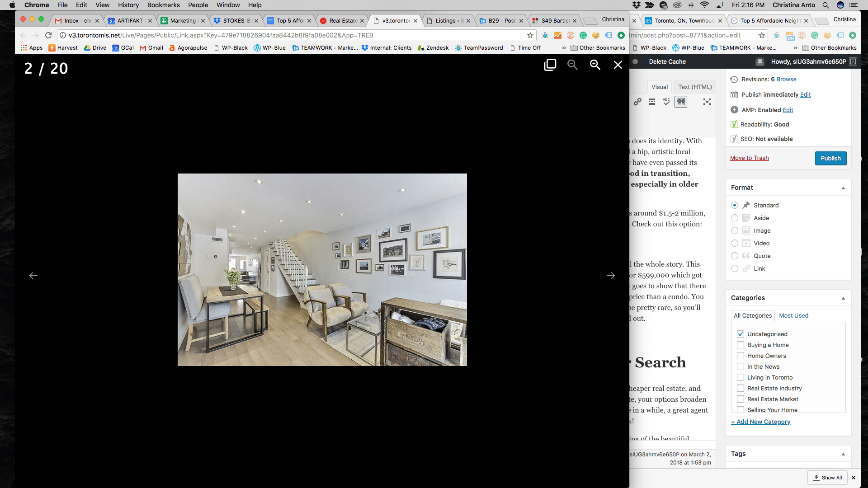This screenshot has width=868, height=488.
Task: Switch to Most Used categories tab
Action: (x=793, y=315)
